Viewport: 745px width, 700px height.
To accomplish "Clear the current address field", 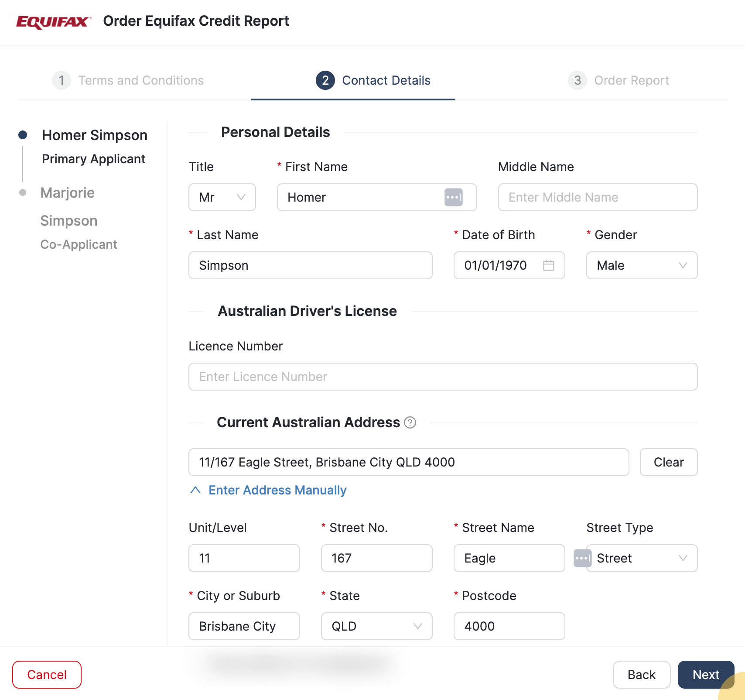I will coord(668,462).
